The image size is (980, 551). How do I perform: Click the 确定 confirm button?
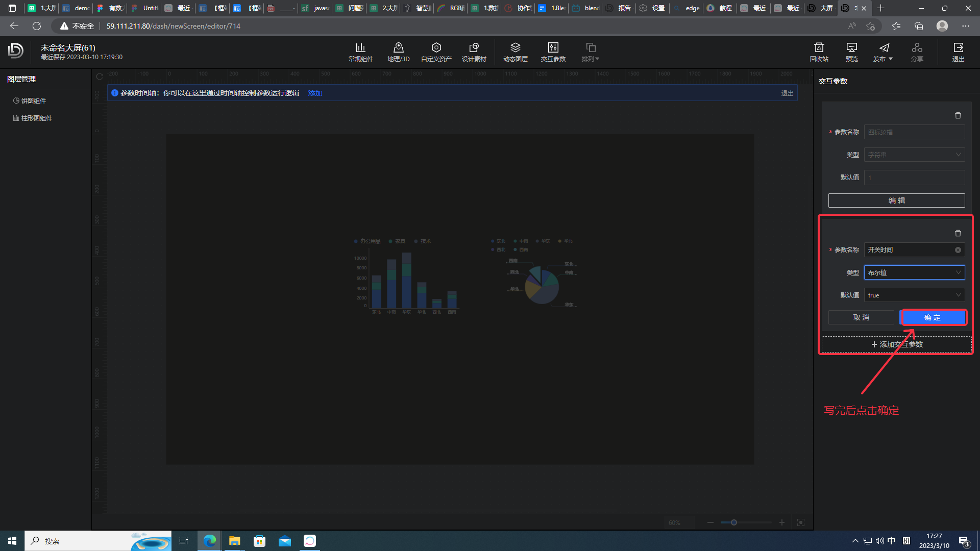tap(933, 317)
